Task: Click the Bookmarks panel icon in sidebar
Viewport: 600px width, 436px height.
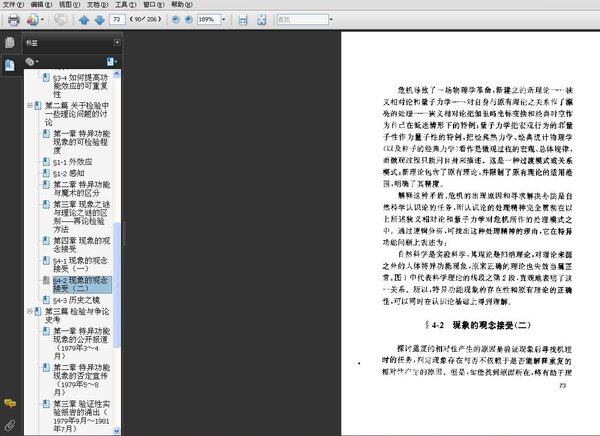Action: click(x=10, y=65)
